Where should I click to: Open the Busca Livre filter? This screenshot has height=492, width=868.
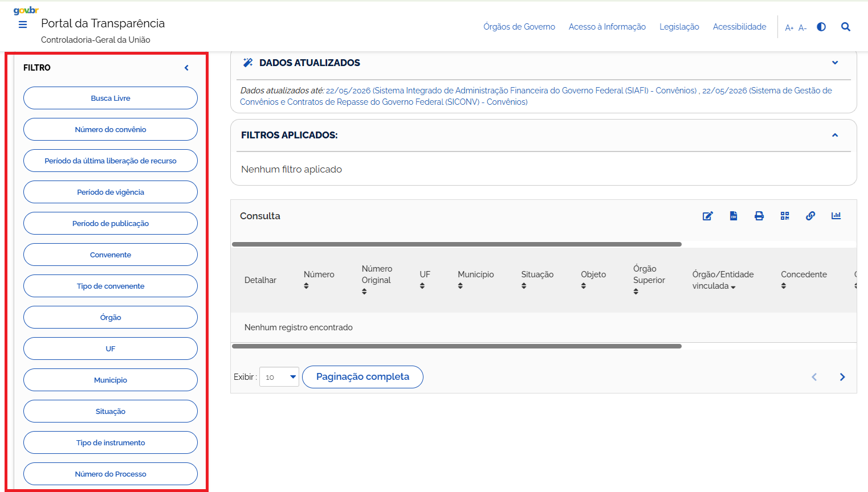click(111, 98)
